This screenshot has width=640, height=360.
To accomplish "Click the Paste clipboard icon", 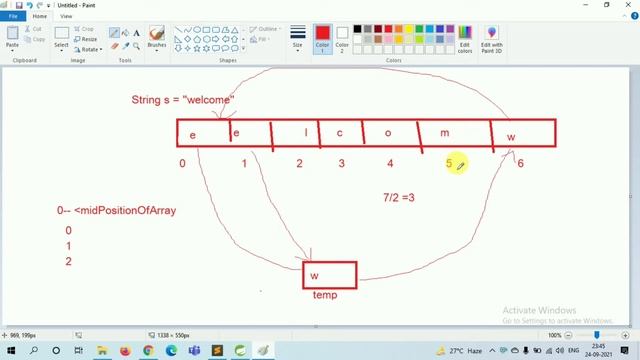I will [12, 33].
